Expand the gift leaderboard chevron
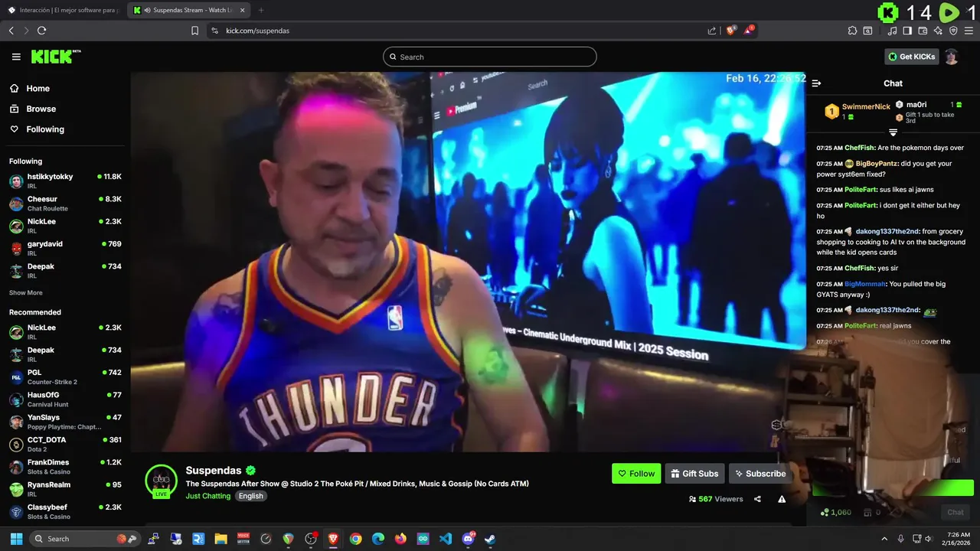The height and width of the screenshot is (551, 980). 893,132
